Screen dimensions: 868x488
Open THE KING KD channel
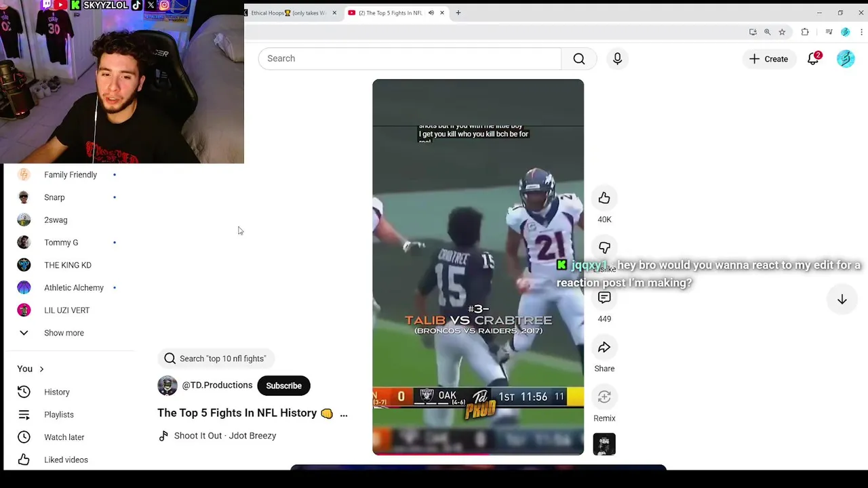68,265
